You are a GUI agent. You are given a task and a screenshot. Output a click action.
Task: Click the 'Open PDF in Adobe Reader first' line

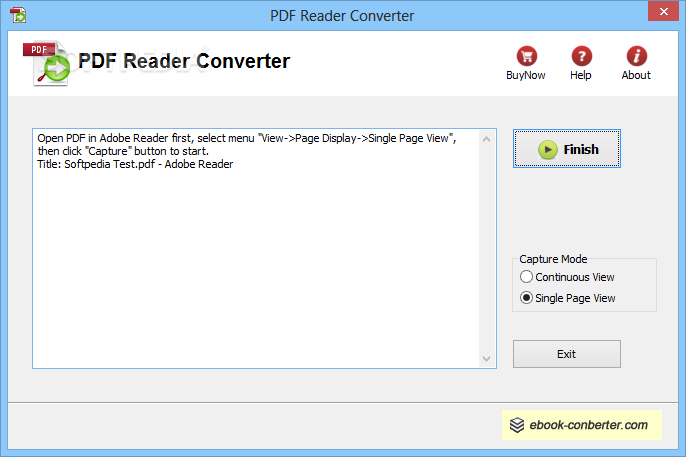[x=247, y=138]
